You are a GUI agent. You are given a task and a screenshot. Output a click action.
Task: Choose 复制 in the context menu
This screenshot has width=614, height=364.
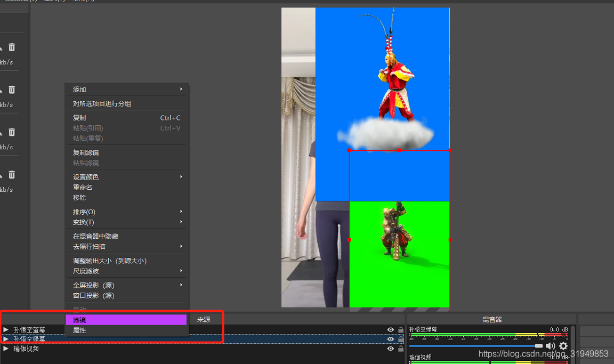(126, 117)
